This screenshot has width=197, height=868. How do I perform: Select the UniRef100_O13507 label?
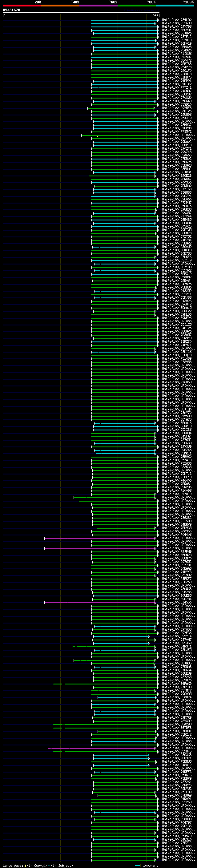[176, 57]
